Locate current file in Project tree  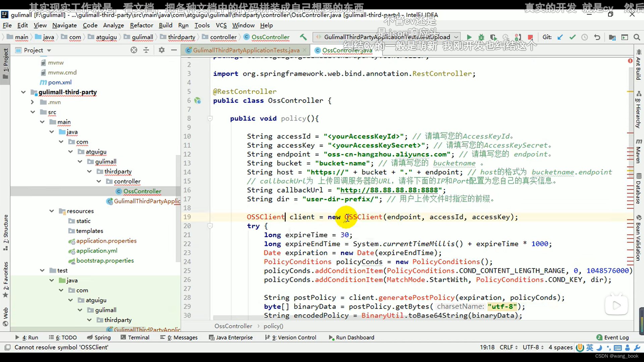click(134, 50)
